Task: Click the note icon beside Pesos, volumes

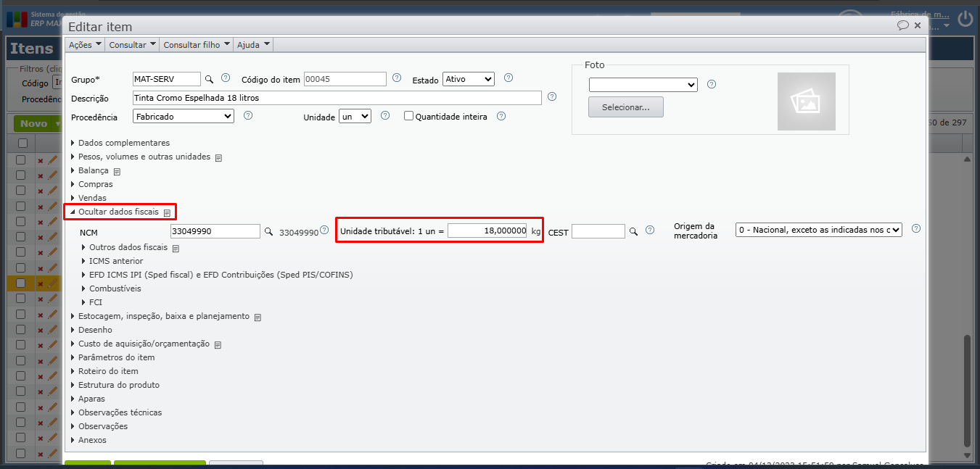Action: (x=218, y=157)
